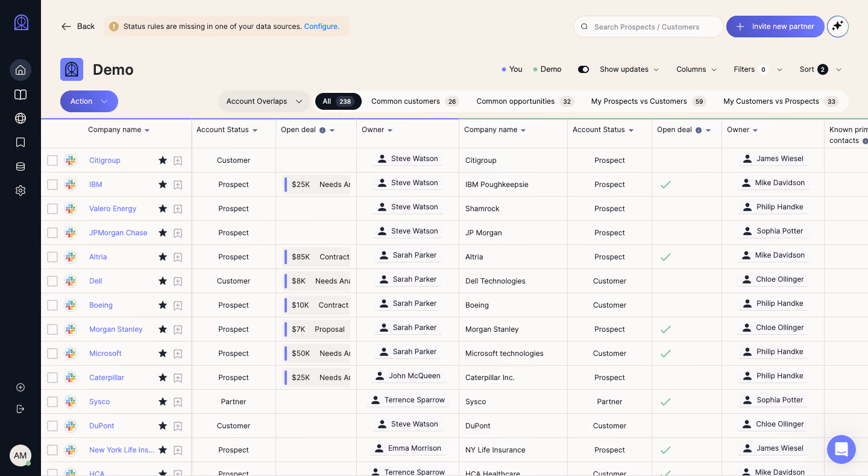Click the Configure link

(x=321, y=27)
